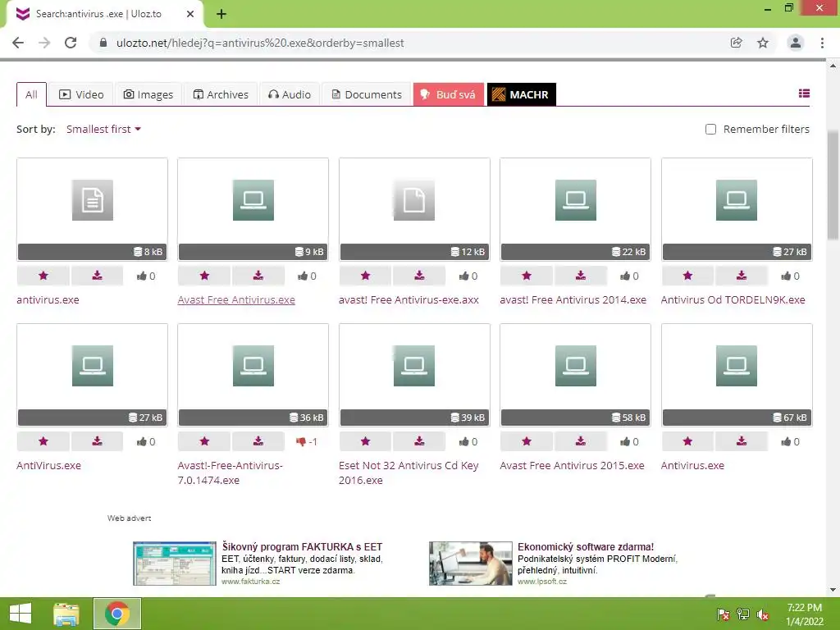Viewport: 840px width, 630px height.
Task: Enable Remember filters checkbox
Action: click(710, 129)
